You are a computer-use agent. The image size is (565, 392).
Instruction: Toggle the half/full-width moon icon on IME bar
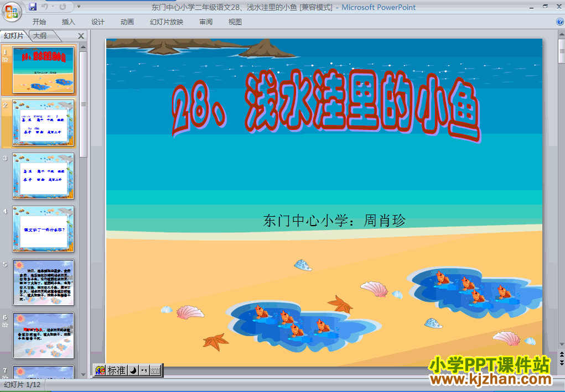(x=133, y=370)
